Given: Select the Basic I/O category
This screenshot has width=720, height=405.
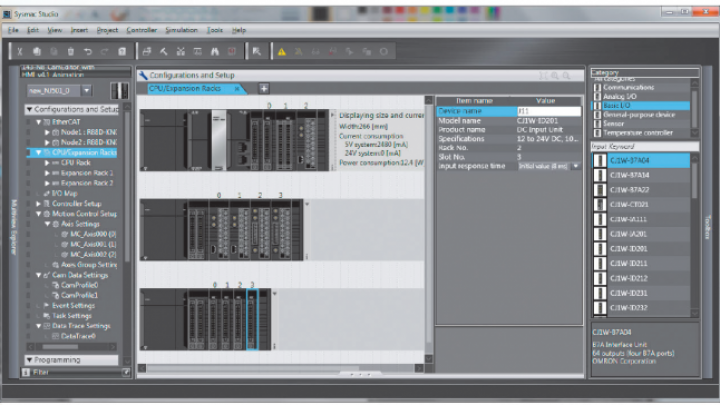Looking at the screenshot, I should tap(641, 106).
